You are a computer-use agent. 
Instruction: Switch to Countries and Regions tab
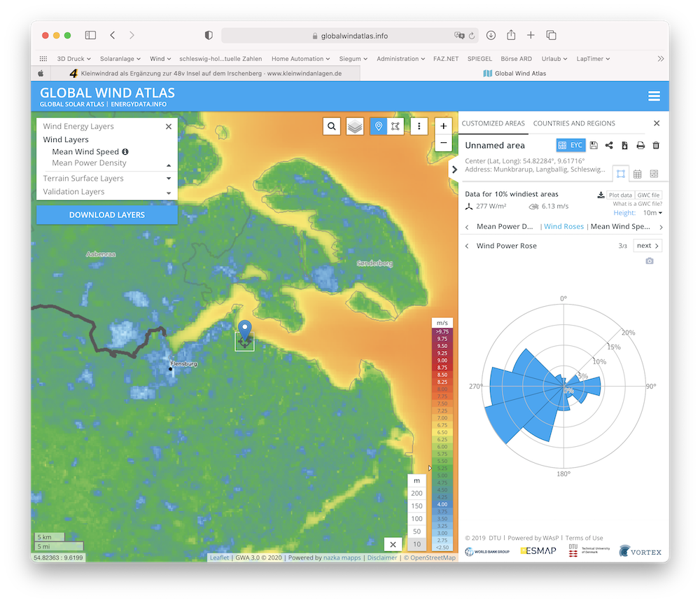point(574,123)
